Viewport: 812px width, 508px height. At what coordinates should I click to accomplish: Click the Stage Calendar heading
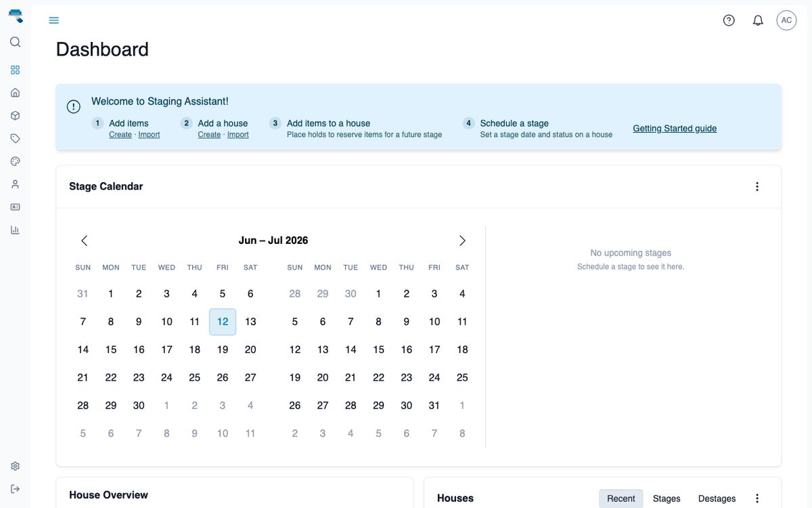tap(106, 186)
